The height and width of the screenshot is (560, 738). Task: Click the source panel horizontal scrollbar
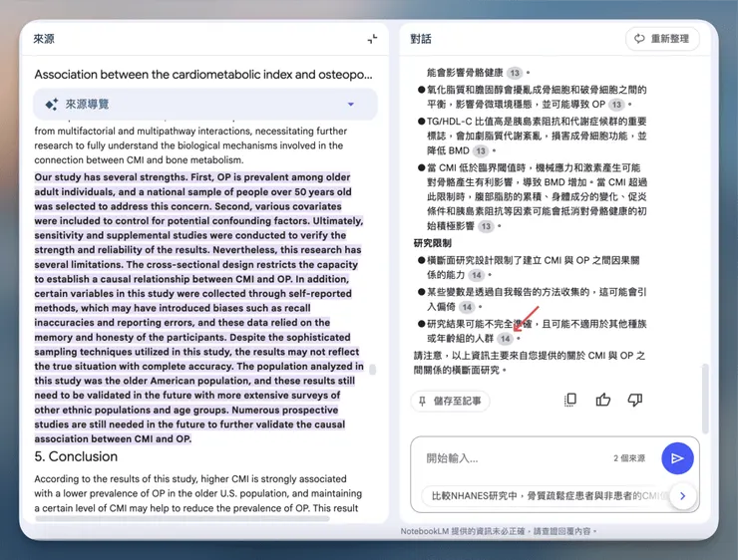[183, 518]
